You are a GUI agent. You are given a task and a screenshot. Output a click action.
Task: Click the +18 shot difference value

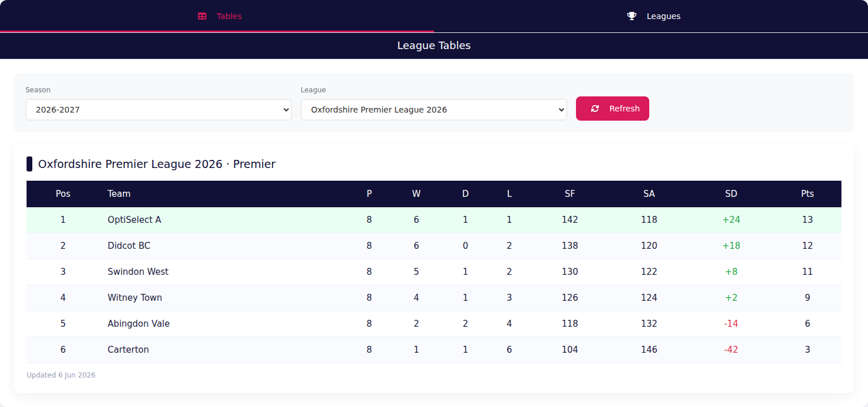coord(731,246)
